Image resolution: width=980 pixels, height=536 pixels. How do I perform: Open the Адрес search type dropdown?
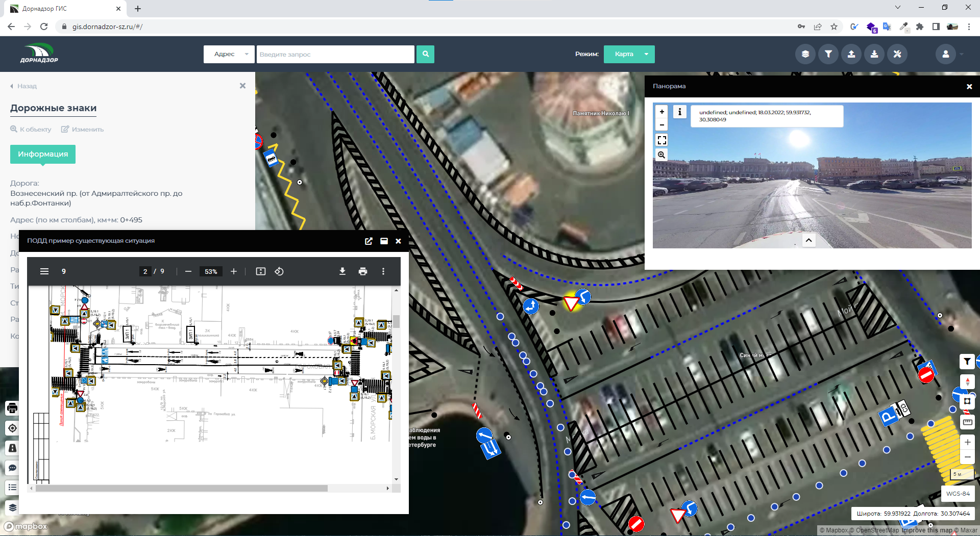(x=229, y=54)
